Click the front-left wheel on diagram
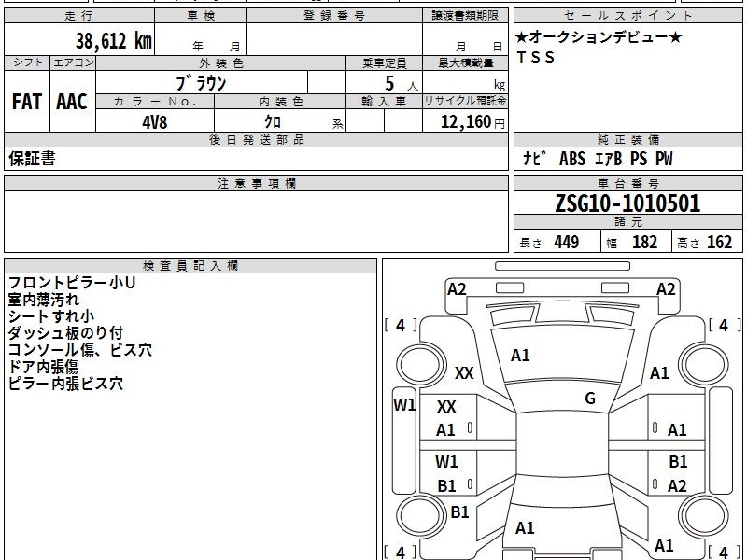Viewport: 747px width, 560px height. pos(421,364)
